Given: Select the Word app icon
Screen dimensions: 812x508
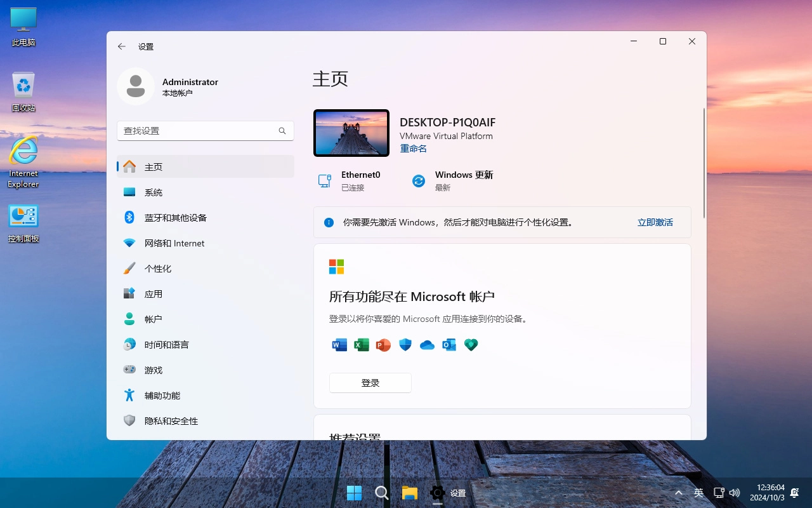Looking at the screenshot, I should (339, 344).
